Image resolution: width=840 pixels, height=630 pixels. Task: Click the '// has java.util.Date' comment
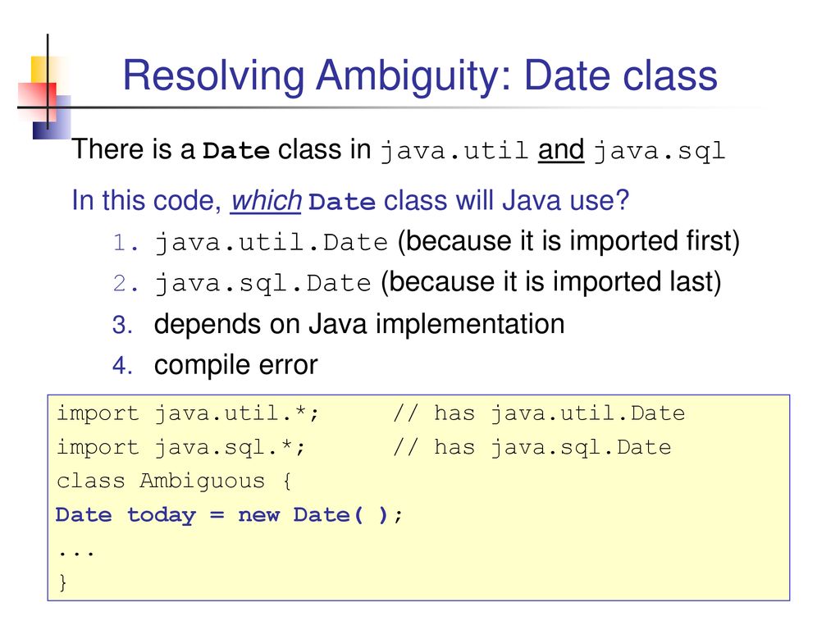coord(539,413)
